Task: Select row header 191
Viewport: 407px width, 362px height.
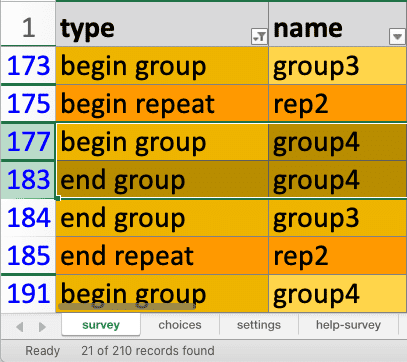Action: [28, 294]
